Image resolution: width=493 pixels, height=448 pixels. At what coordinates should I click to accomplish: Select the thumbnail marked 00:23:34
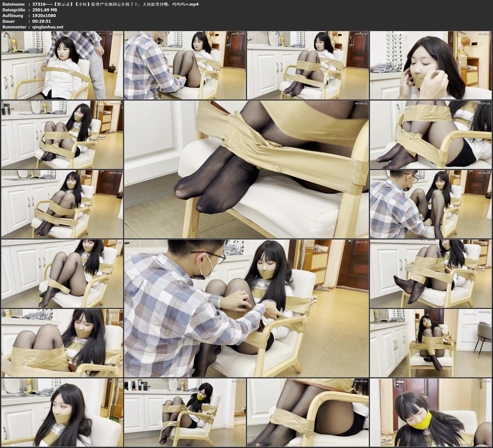pos(62,412)
